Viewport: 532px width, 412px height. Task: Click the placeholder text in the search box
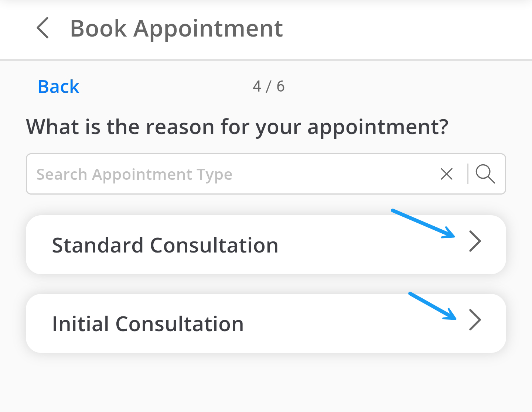point(134,174)
